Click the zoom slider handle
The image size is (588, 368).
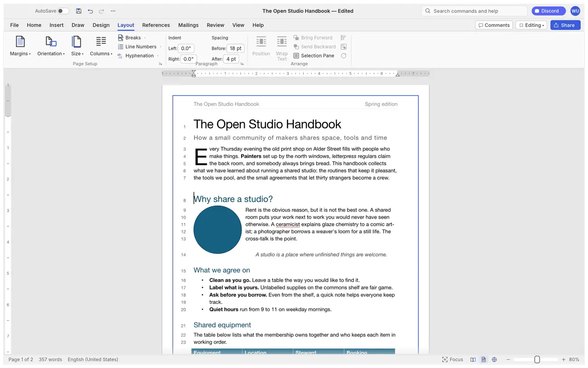pos(537,359)
